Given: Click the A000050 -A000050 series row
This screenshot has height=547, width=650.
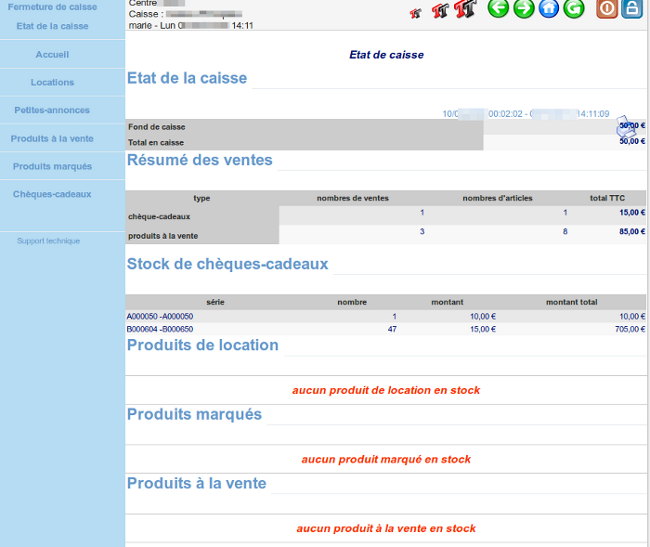Looking at the screenshot, I should [x=160, y=316].
